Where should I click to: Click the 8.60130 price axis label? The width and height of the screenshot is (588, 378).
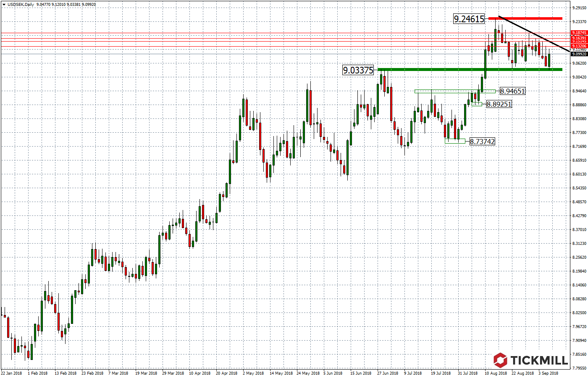coord(579,174)
